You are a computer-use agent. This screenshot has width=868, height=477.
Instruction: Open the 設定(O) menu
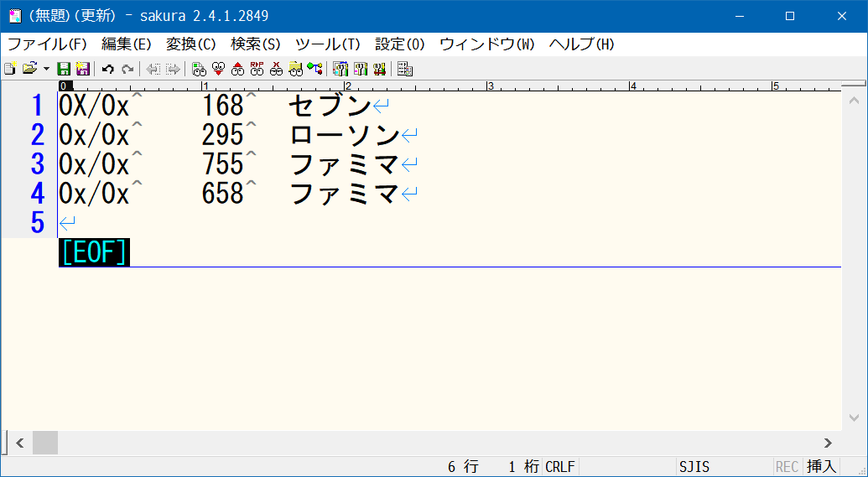click(400, 44)
